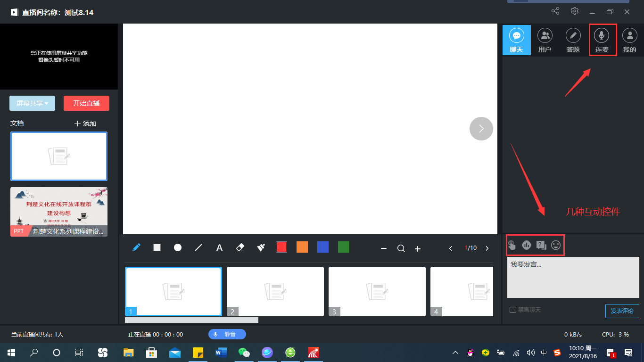Select page 3 thumbnail in filmstrip
This screenshot has width=644, height=362.
(377, 291)
